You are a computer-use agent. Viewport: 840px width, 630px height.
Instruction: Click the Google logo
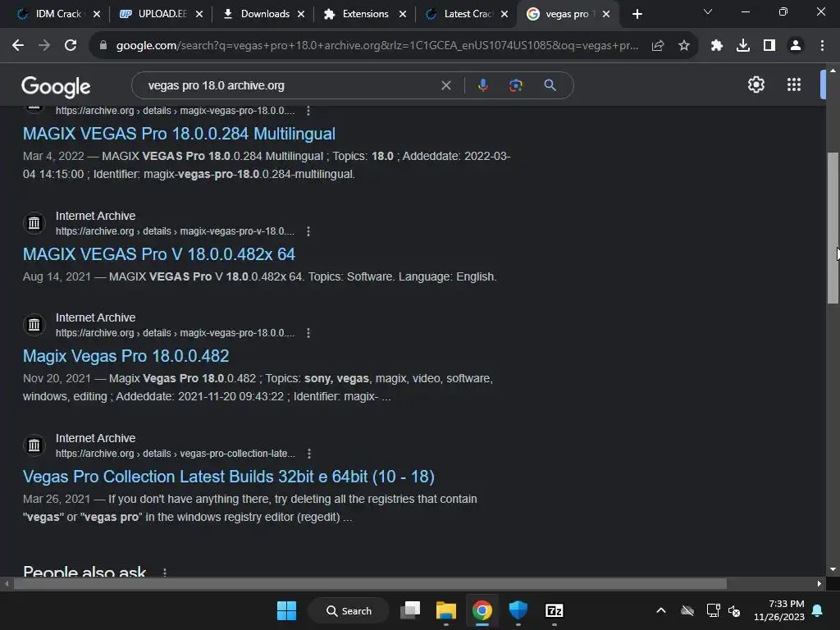click(56, 86)
